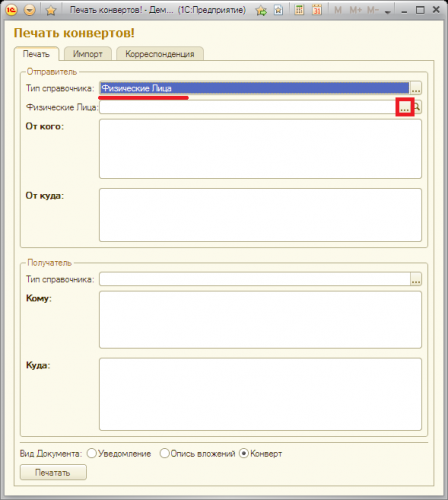Open Физические Лица selection ellipsis button
The image size is (448, 500).
(404, 107)
